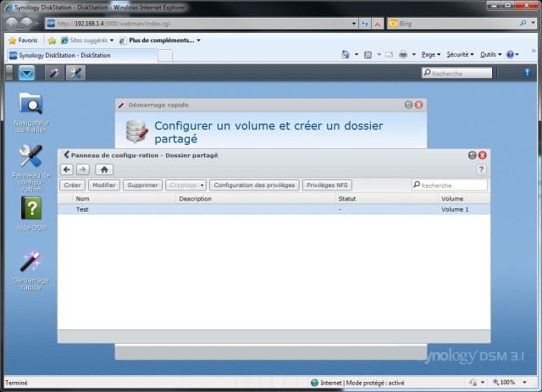Click IE read mail icon
The width and height of the screenshot is (542, 392).
tap(390, 55)
